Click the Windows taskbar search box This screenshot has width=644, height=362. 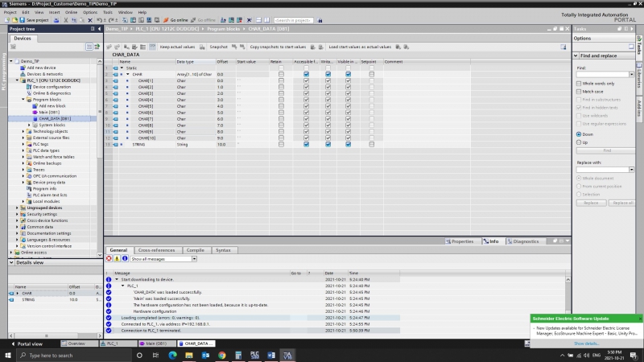tap(74, 355)
